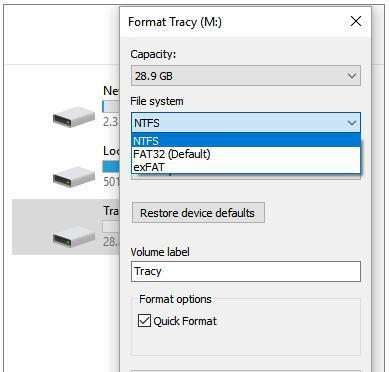The image size is (389, 372).
Task: Click the Local Disk blue usage bar
Action: point(111,167)
